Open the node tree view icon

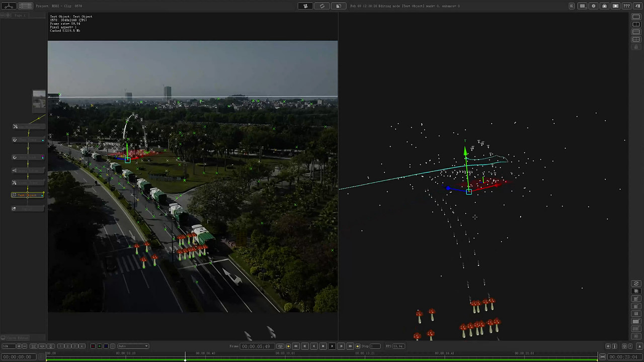[x=8, y=6]
